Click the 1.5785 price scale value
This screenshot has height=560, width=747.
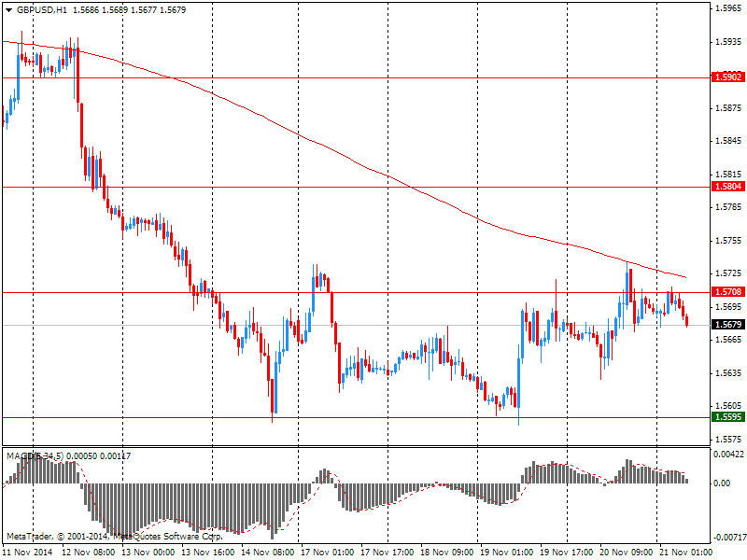728,207
